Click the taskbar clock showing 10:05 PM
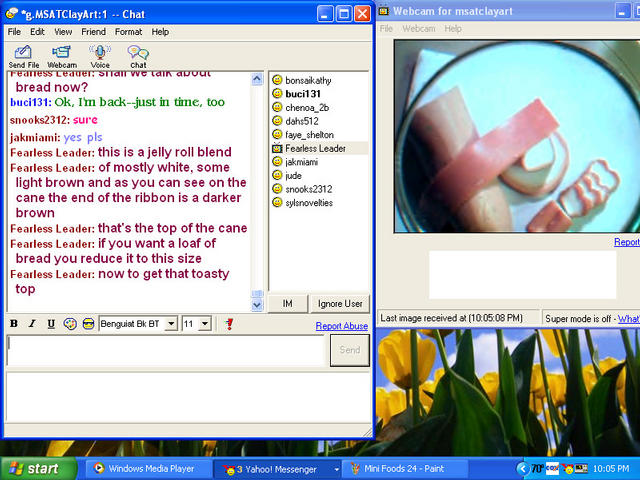 click(x=611, y=469)
